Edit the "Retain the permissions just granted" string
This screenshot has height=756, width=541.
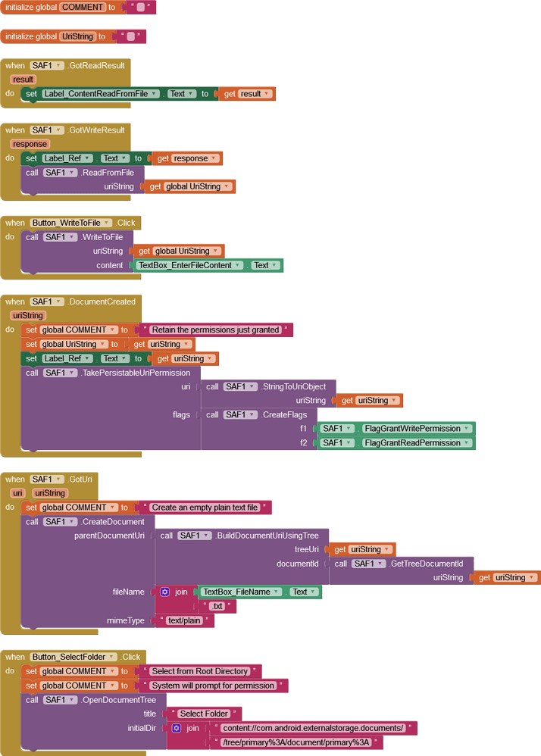pyautogui.click(x=215, y=330)
